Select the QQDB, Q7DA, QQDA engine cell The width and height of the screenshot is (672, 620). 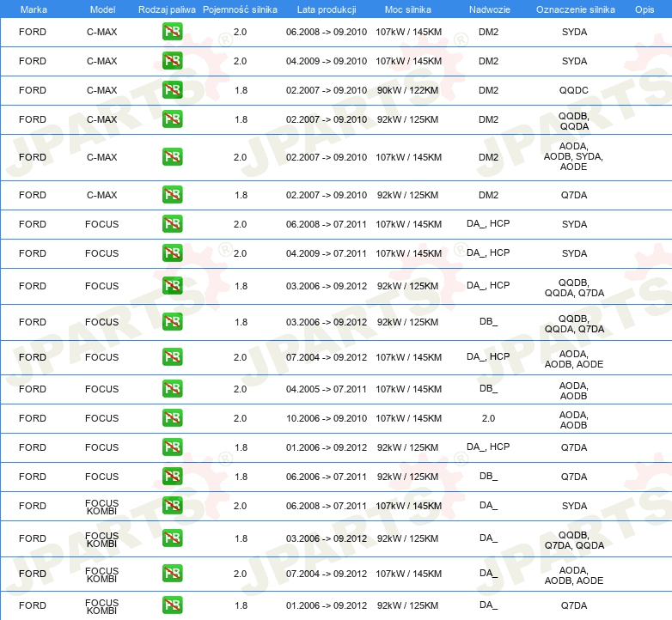(x=574, y=540)
